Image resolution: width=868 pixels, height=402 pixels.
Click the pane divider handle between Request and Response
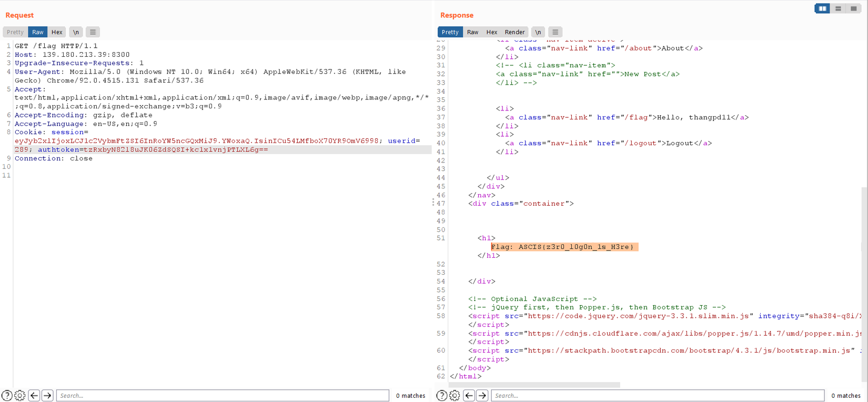pos(433,202)
